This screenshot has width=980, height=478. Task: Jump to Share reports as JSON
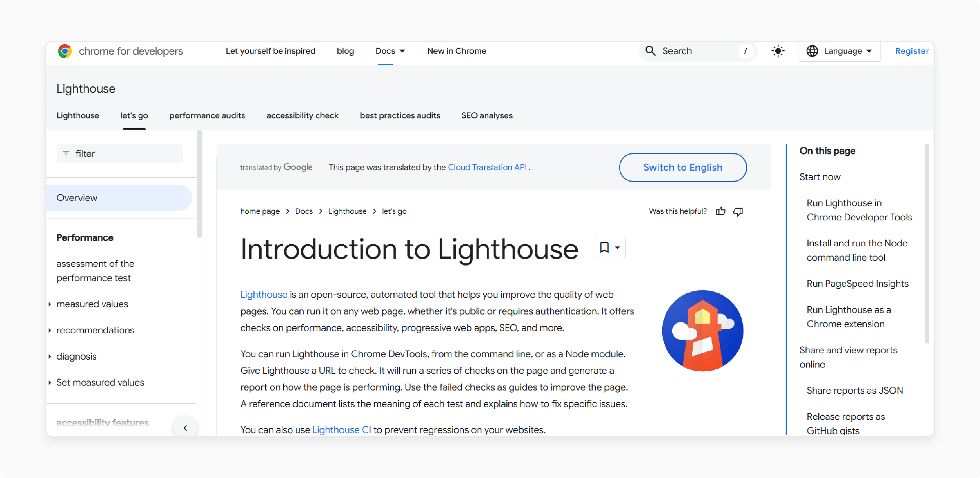click(x=854, y=390)
